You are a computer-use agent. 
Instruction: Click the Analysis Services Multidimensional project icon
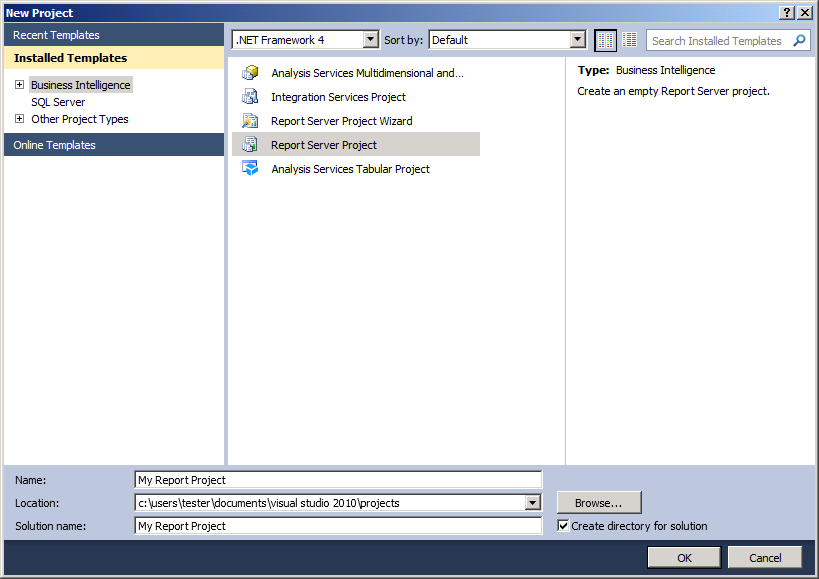(250, 73)
